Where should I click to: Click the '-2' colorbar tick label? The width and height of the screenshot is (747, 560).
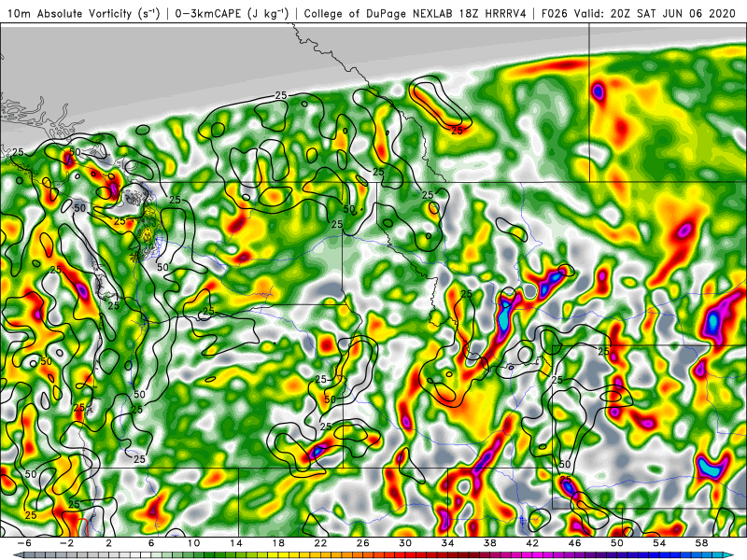66,543
